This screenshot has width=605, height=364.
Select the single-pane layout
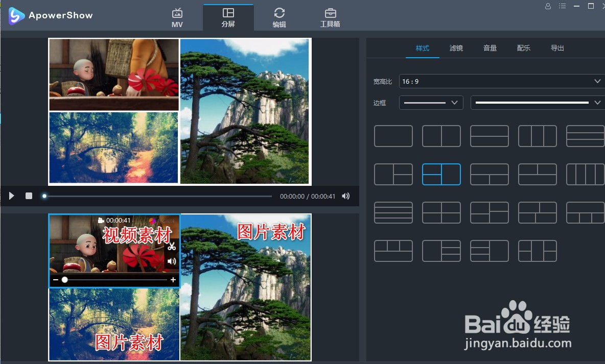[x=393, y=136]
